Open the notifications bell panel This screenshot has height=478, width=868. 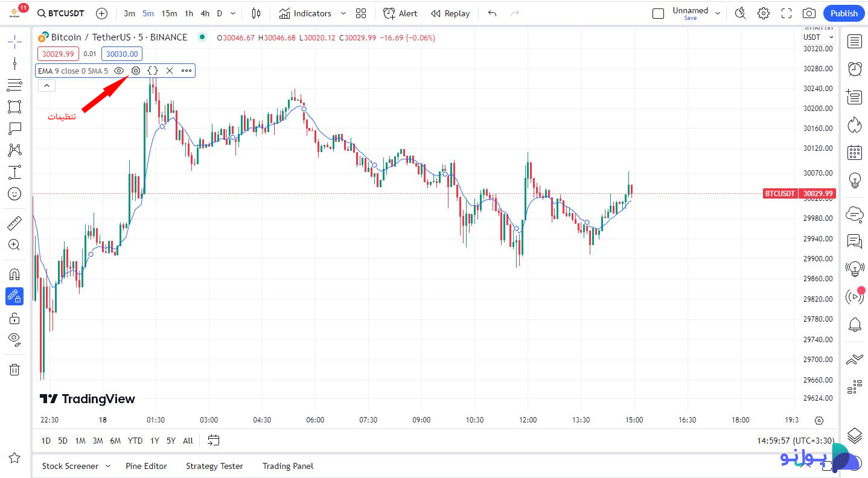tap(854, 325)
